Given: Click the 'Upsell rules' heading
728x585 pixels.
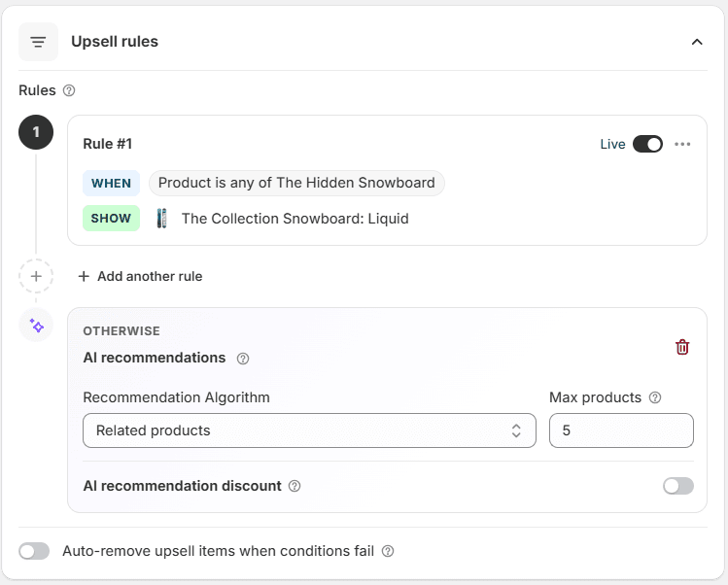Looking at the screenshot, I should [x=115, y=42].
